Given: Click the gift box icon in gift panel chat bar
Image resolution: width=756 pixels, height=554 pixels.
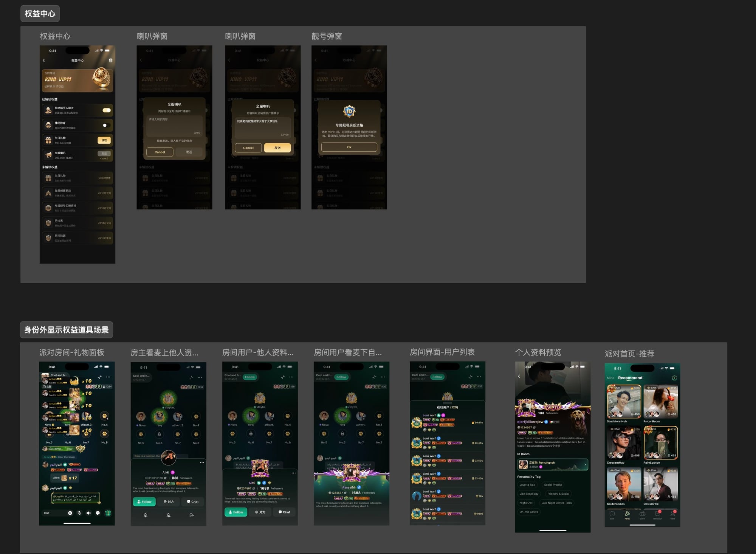Looking at the screenshot, I should coord(108,513).
